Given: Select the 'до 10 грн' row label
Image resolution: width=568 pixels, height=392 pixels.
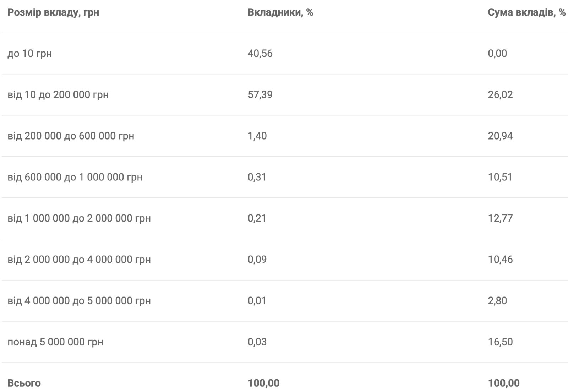Looking at the screenshot, I should 29,54.
